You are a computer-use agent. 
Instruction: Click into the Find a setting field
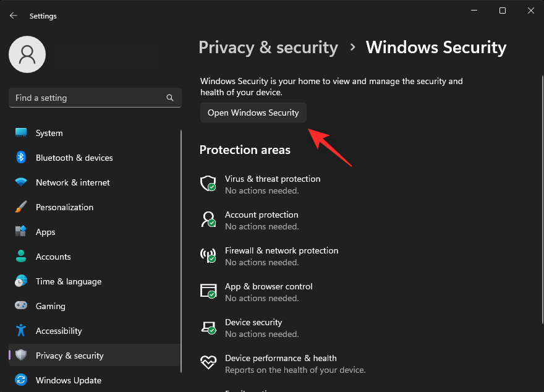point(87,98)
